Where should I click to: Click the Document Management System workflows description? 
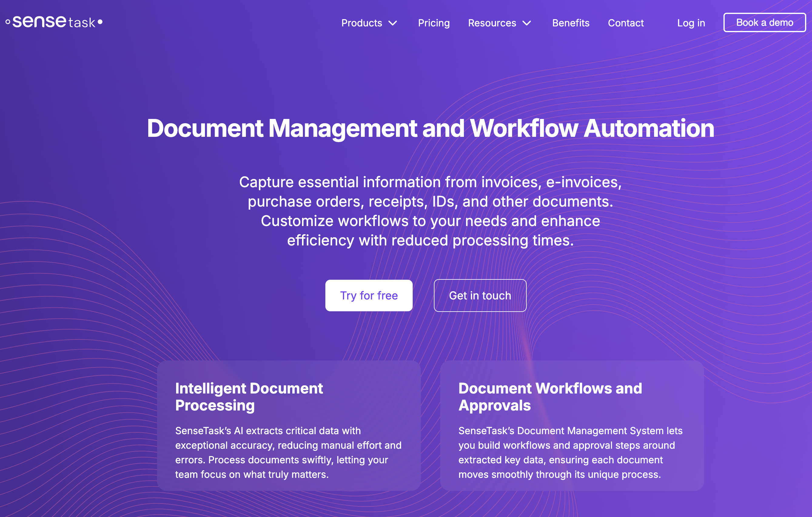pyautogui.click(x=570, y=452)
